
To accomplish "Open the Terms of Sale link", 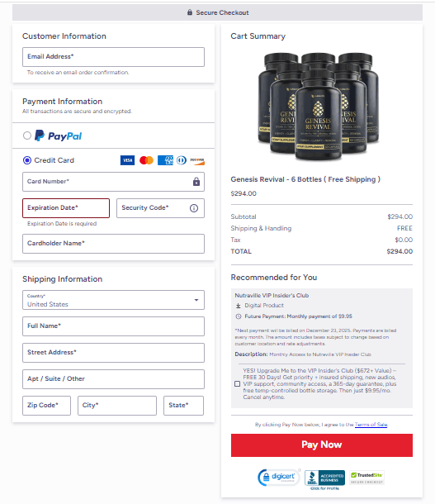I will click(x=371, y=425).
